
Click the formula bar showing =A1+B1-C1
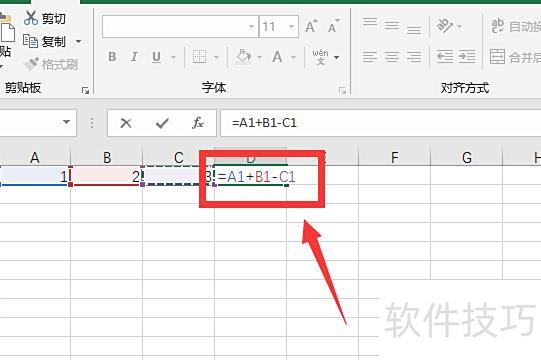381,123
